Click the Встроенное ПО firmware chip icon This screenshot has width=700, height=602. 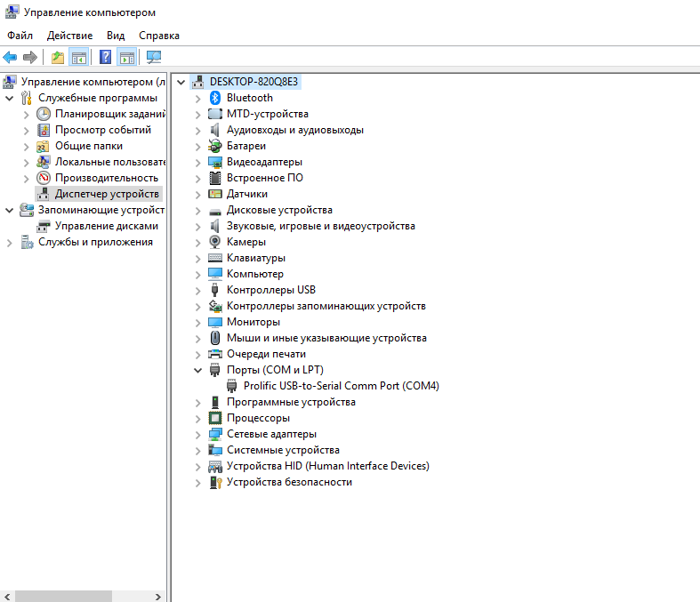coord(215,178)
